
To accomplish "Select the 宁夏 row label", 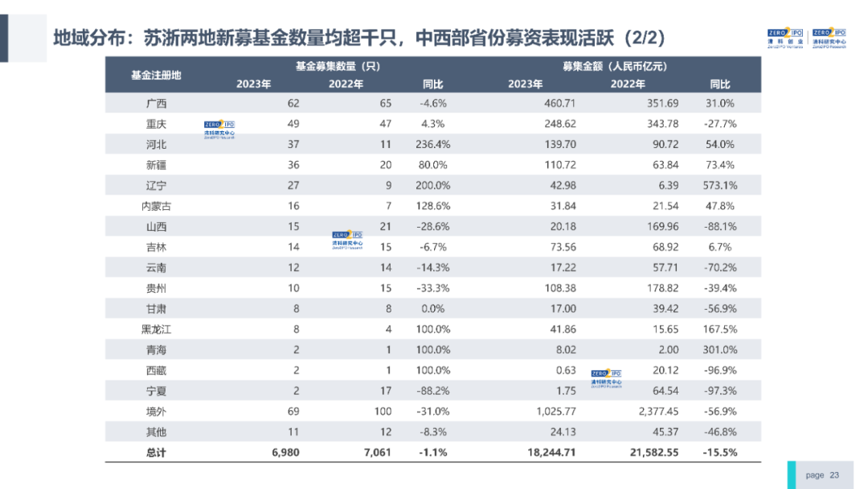I will coord(156,391).
